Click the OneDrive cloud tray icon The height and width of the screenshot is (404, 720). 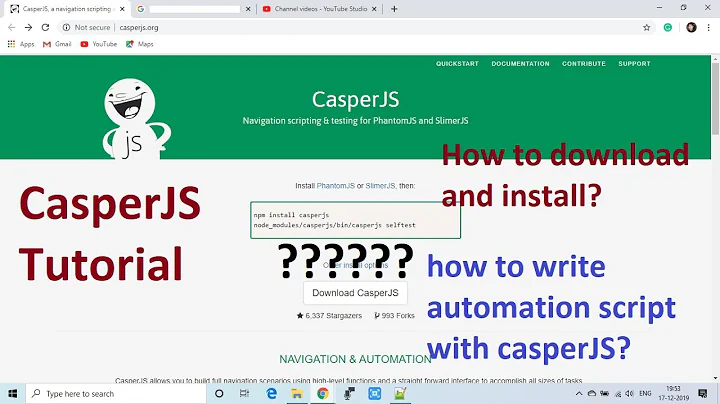[592, 393]
